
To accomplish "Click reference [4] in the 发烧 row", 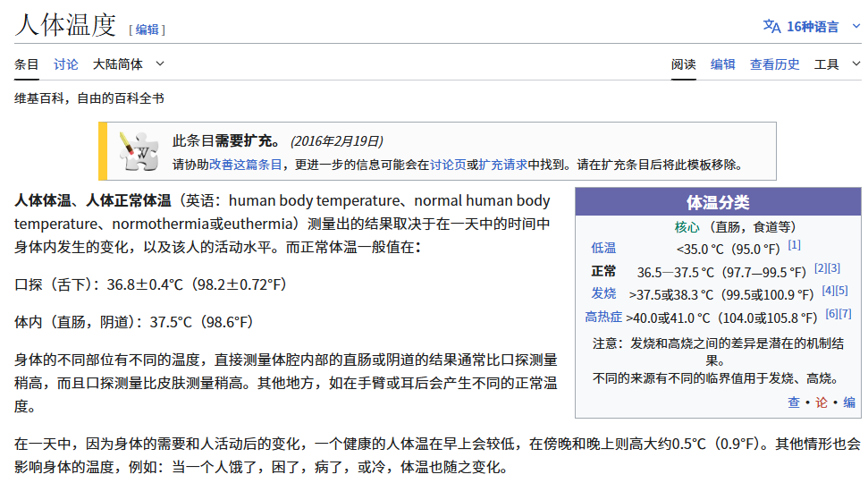I will (828, 290).
